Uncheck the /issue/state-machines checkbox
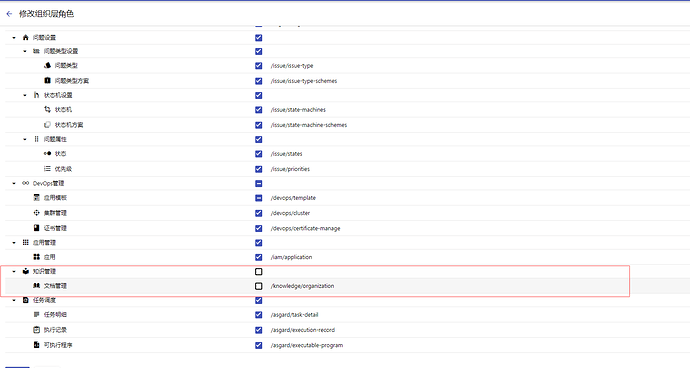The width and height of the screenshot is (690, 368). click(259, 110)
